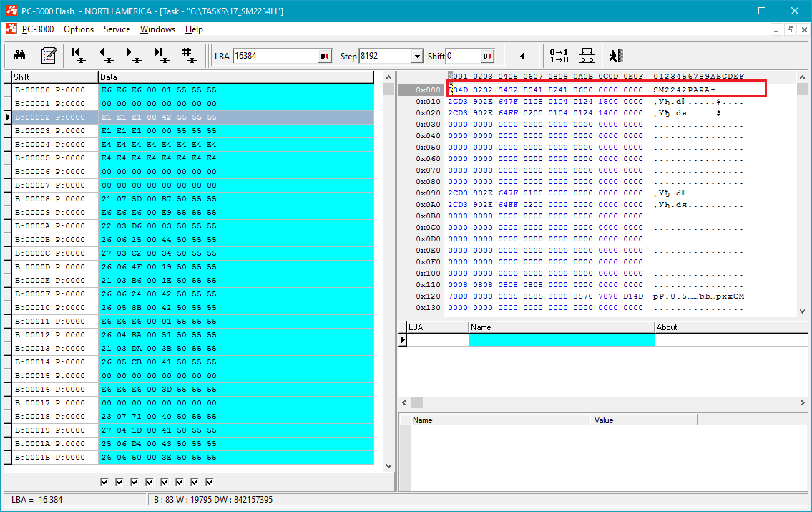Click the hash go-to-number toolbar icon
The height and width of the screenshot is (512, 812).
(x=188, y=55)
